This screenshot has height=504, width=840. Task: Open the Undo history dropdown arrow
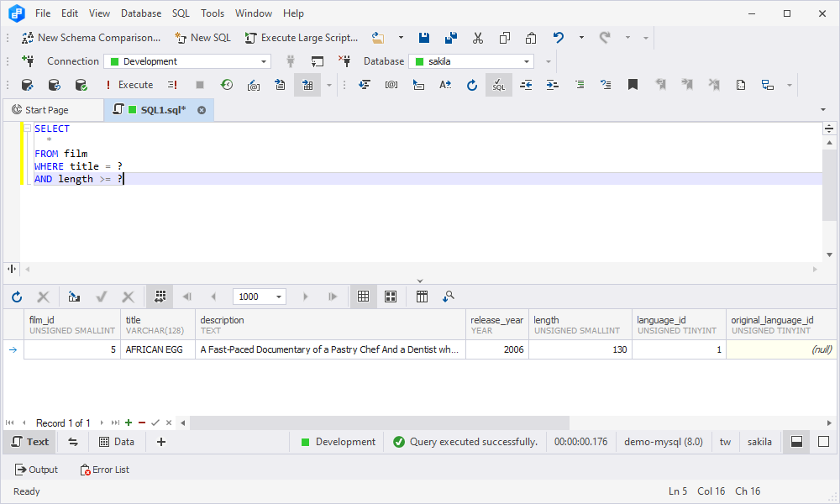point(581,38)
